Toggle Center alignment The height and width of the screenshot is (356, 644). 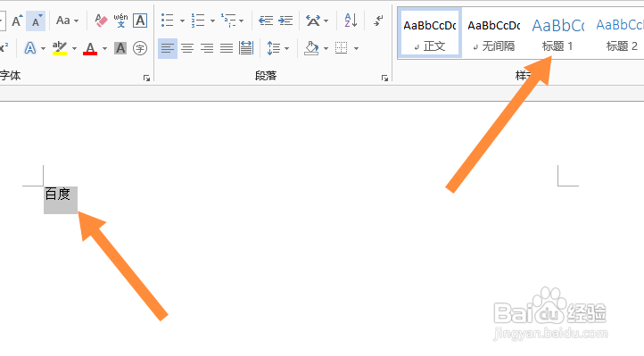[x=187, y=48]
